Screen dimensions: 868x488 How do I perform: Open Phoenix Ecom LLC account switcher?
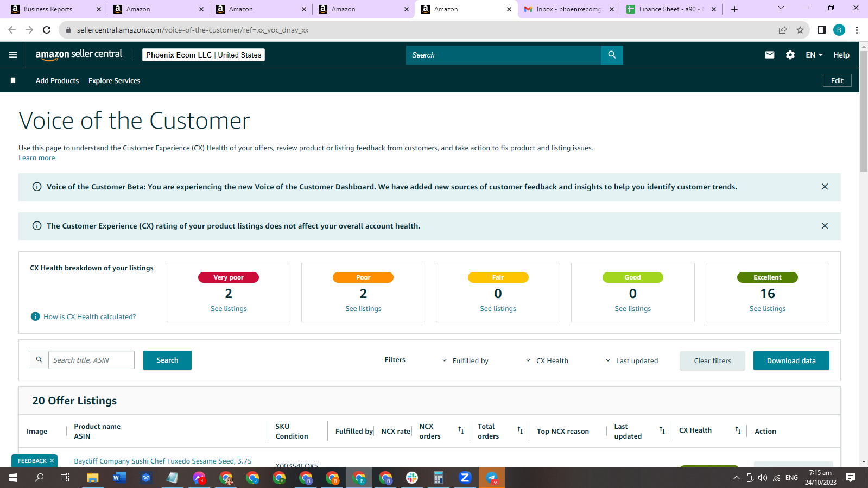(204, 55)
